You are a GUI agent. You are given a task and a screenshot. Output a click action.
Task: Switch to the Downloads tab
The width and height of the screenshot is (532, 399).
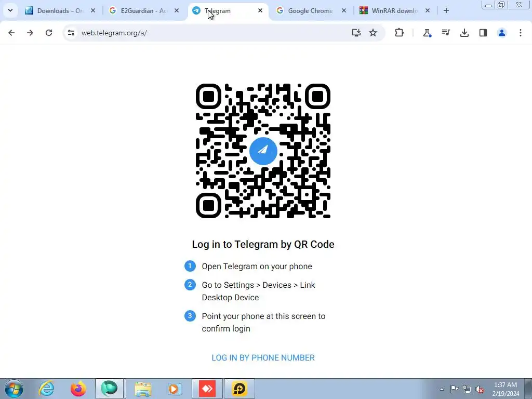pyautogui.click(x=60, y=11)
